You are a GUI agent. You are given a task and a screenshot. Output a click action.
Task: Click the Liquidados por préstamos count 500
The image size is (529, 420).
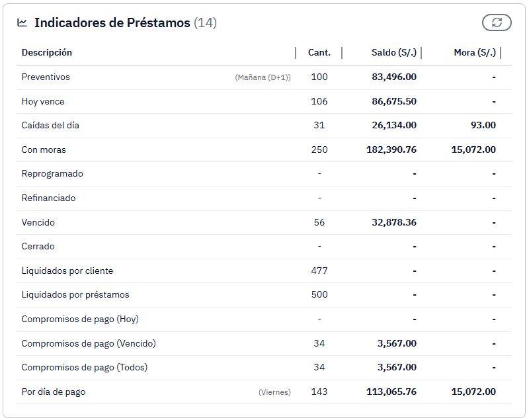click(321, 295)
